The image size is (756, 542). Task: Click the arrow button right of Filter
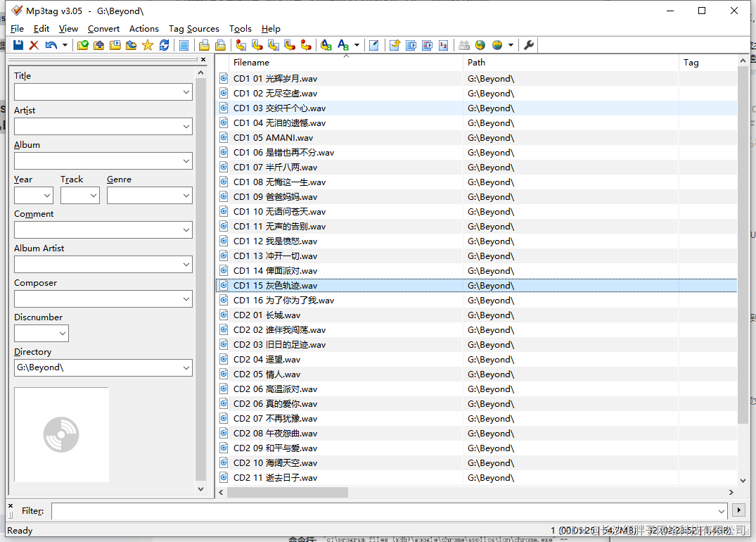[x=738, y=510]
